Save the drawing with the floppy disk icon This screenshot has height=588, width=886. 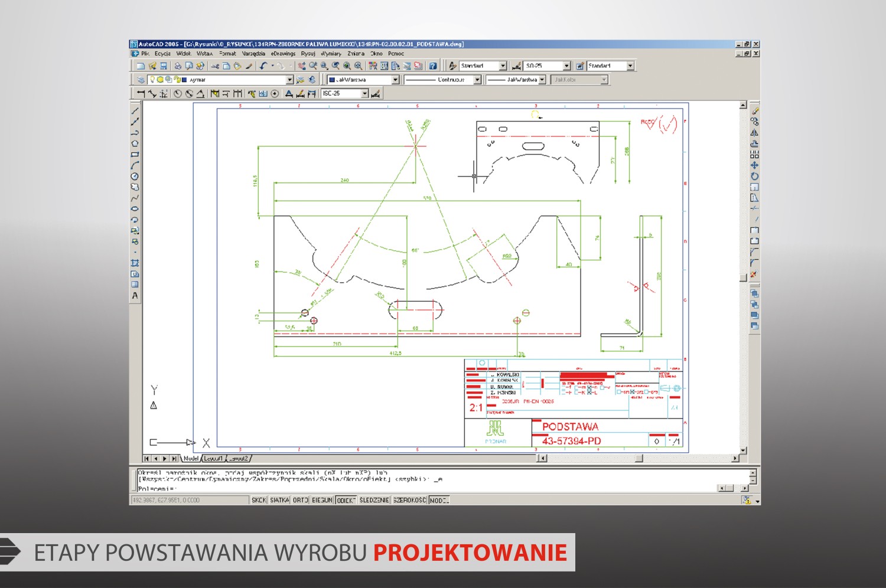[x=164, y=66]
